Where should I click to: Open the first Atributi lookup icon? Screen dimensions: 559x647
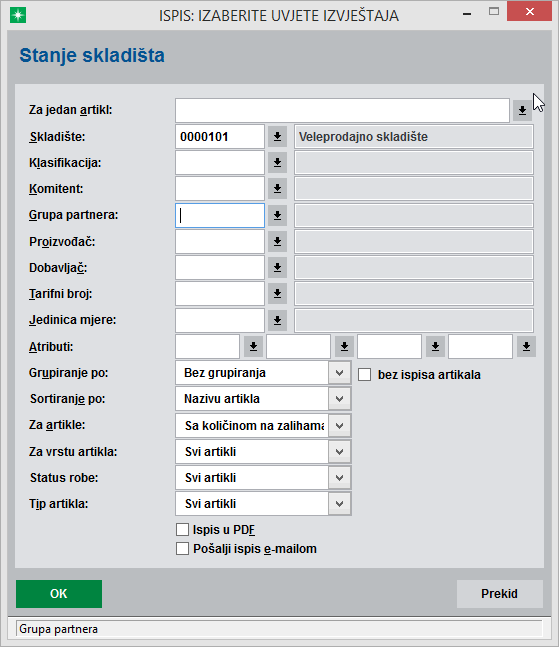253,347
